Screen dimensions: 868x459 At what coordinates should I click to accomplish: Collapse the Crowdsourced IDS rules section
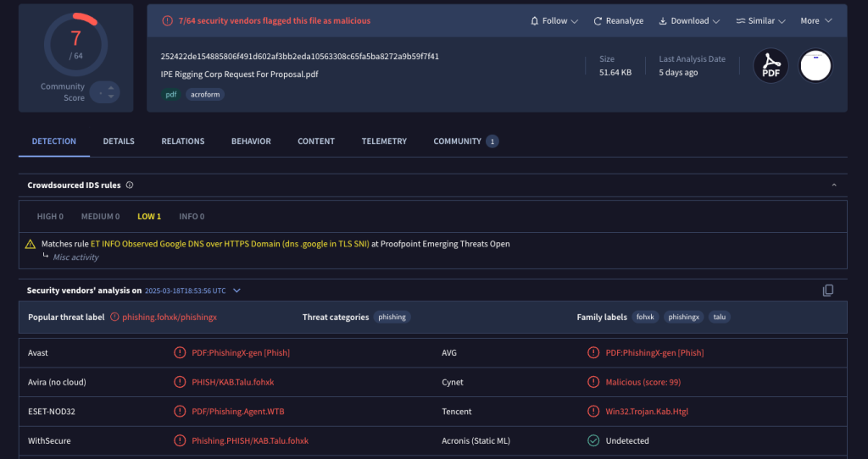coord(834,185)
